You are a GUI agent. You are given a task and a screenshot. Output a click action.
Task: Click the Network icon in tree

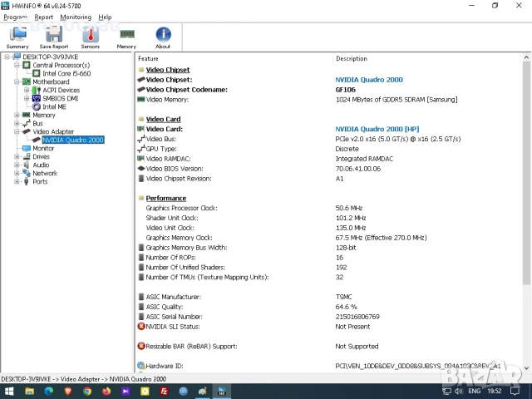[x=27, y=173]
